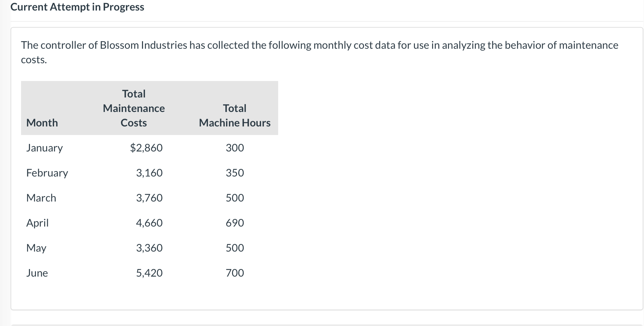Viewport: 644px width, 326px height.
Task: Select the January row label
Action: 44,148
